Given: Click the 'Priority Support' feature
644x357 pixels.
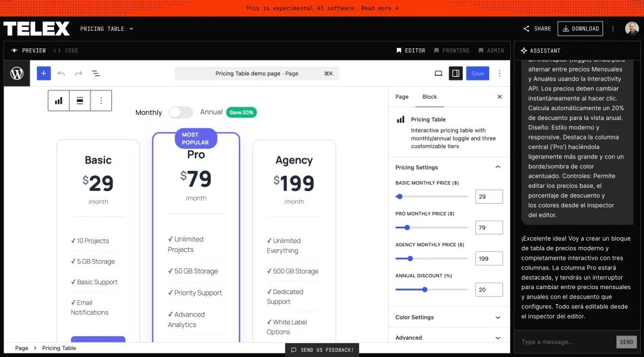Looking at the screenshot, I should coord(195,293).
